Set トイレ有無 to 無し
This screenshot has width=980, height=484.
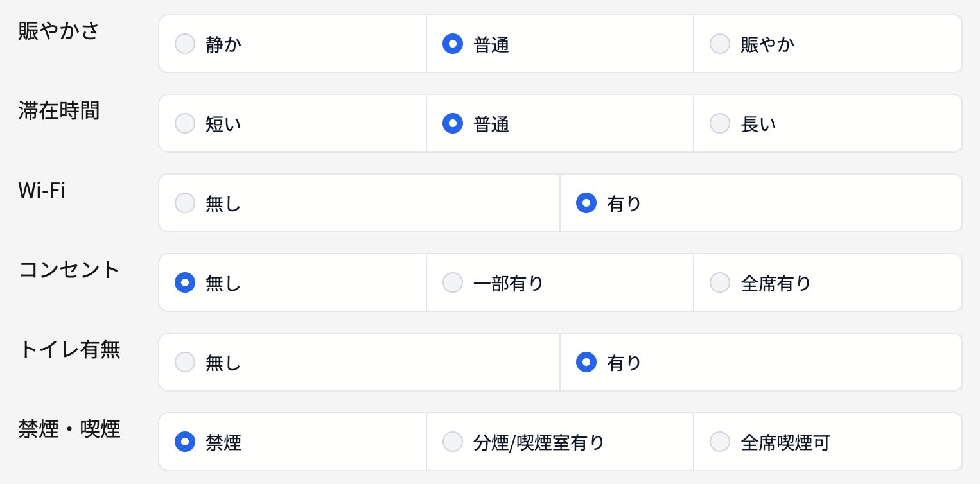click(x=185, y=362)
